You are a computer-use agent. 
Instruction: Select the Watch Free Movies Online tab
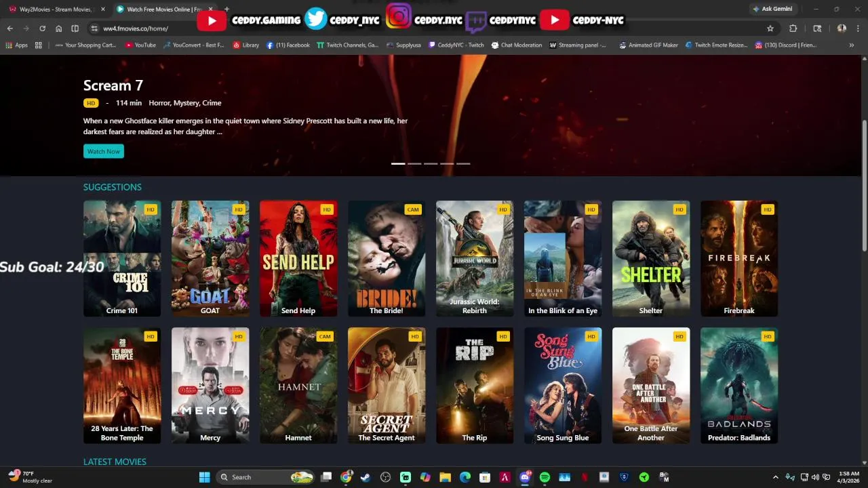point(163,9)
